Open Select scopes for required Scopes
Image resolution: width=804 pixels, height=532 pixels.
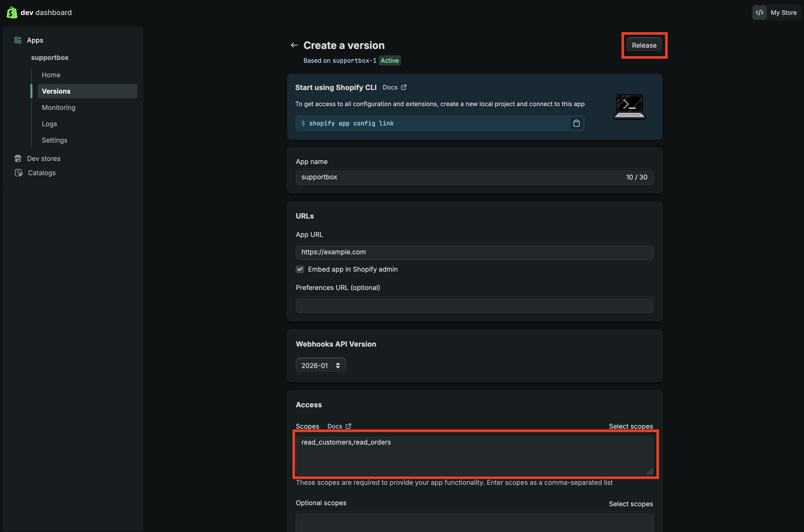tap(630, 426)
